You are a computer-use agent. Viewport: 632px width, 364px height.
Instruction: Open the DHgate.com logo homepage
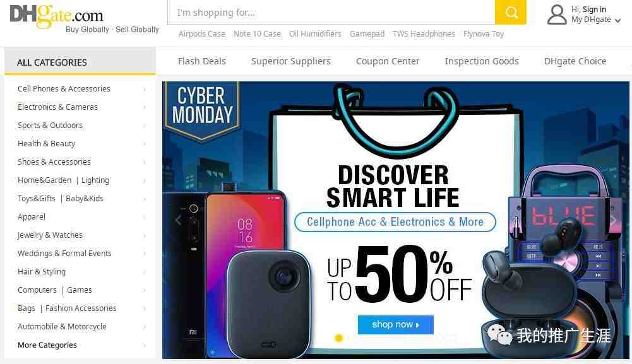pyautogui.click(x=56, y=16)
